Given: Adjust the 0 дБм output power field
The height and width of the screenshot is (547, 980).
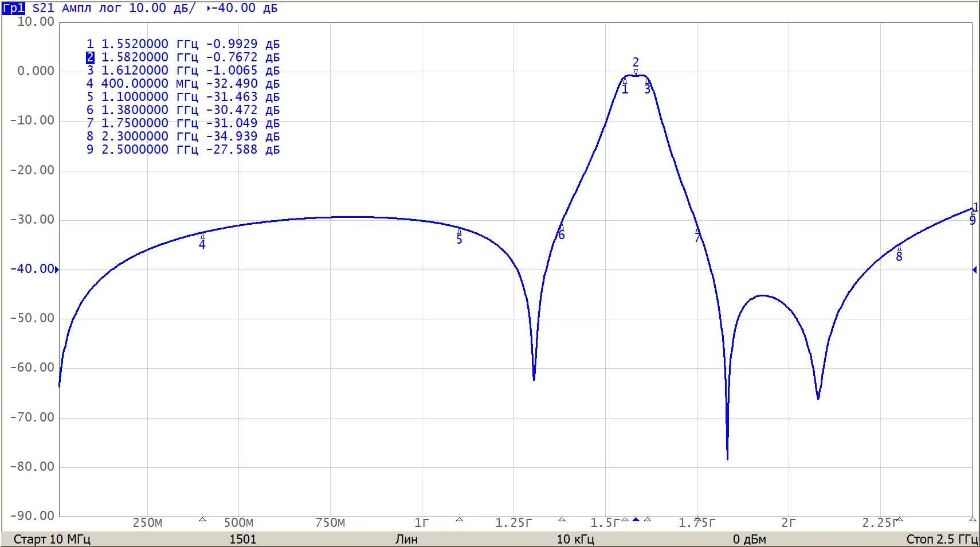Looking at the screenshot, I should coord(749,539).
